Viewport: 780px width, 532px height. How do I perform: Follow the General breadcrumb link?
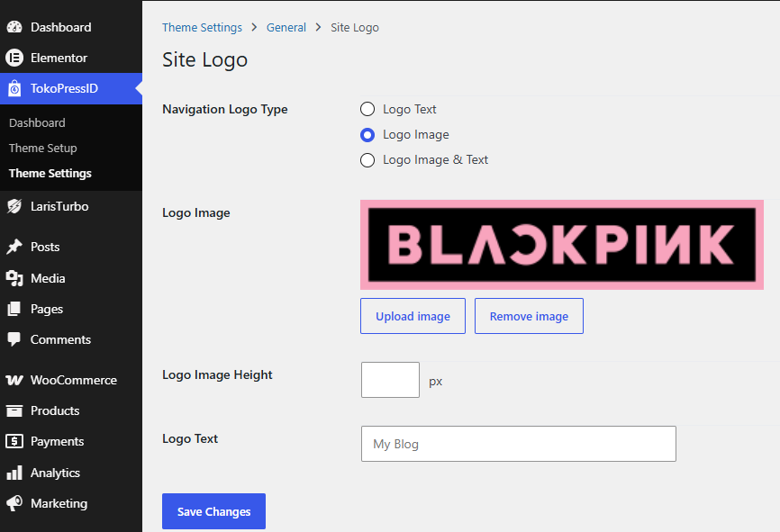click(x=286, y=27)
